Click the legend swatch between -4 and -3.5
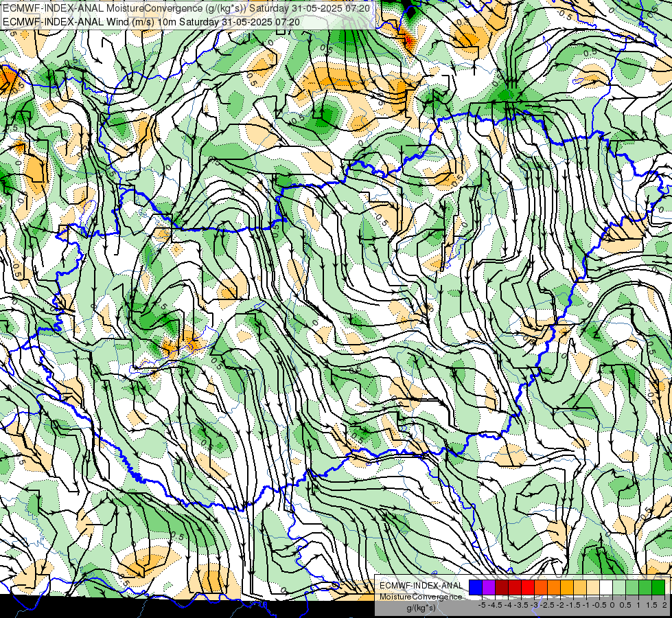The image size is (672, 618). coord(515,587)
